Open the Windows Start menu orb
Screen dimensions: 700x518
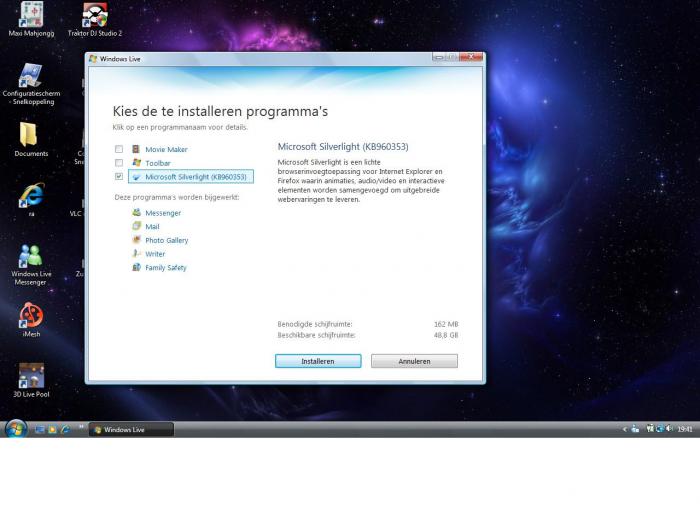pyautogui.click(x=16, y=429)
